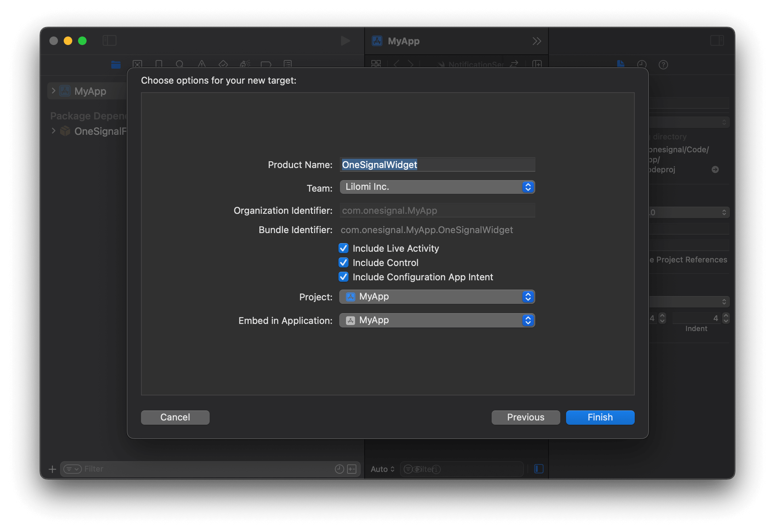The image size is (775, 532).
Task: Open the Source Control navigator icon
Action: tap(137, 64)
